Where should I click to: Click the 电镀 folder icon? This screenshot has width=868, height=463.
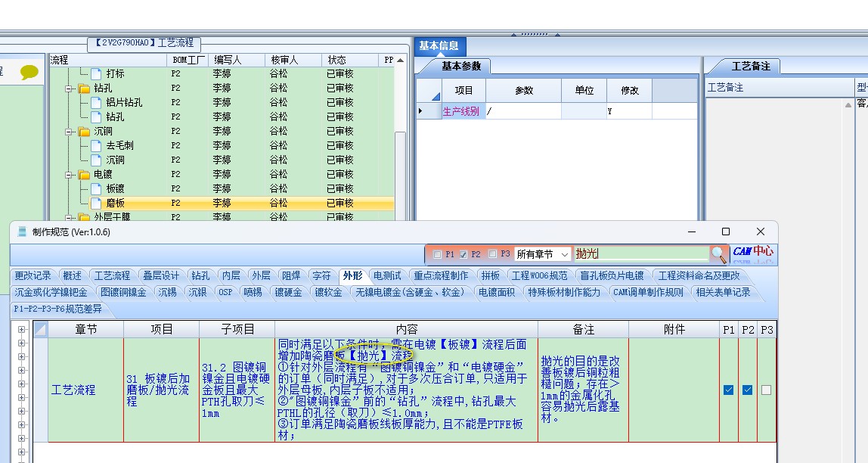[84, 175]
